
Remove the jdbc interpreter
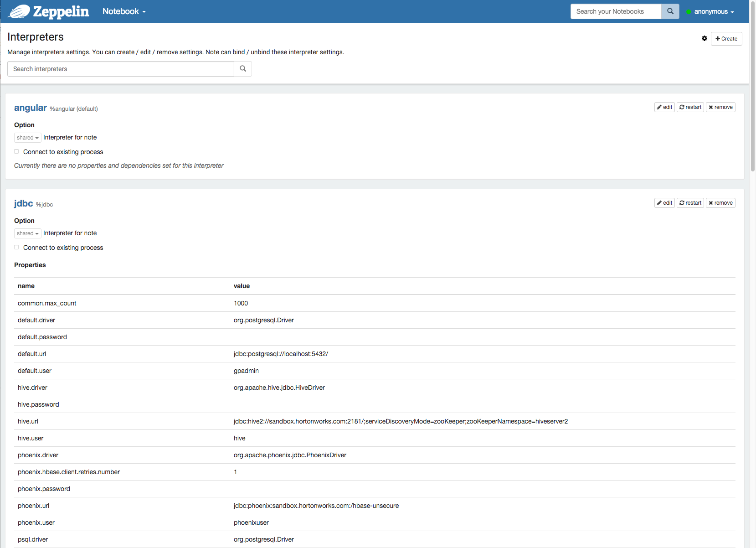click(x=720, y=203)
